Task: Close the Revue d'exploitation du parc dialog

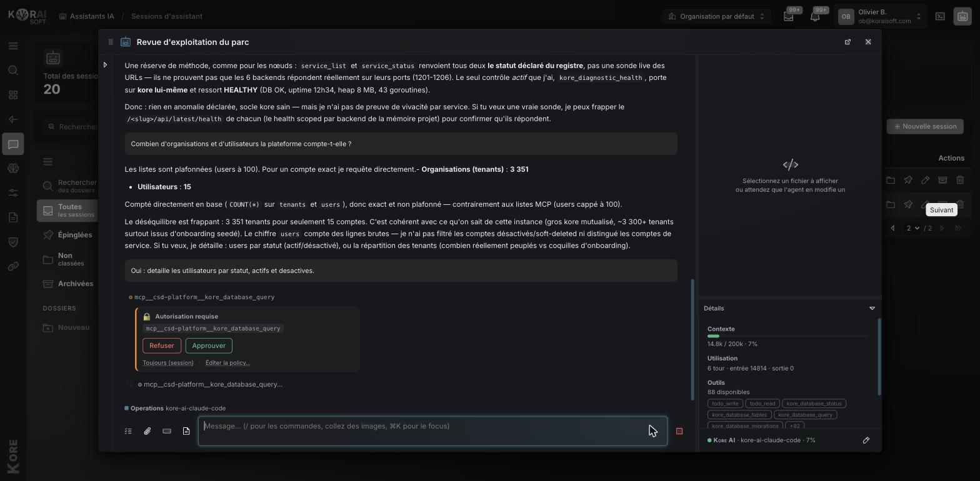Action: pyautogui.click(x=868, y=42)
